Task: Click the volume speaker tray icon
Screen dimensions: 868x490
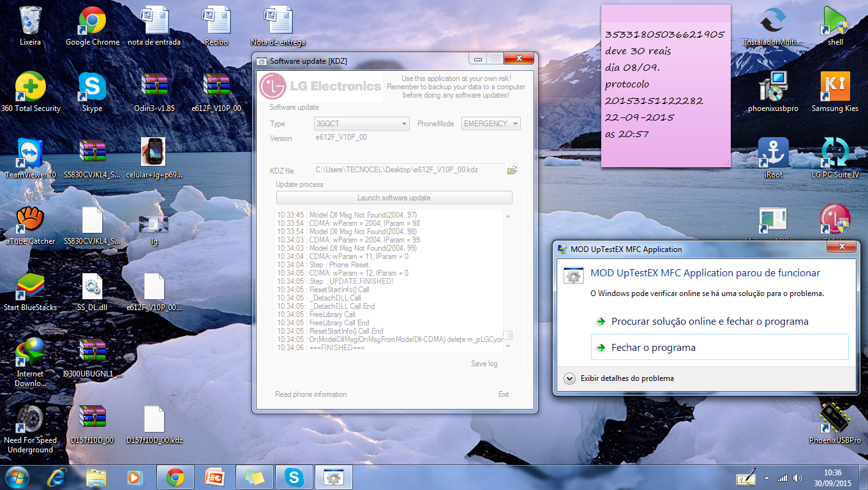Action: click(798, 477)
